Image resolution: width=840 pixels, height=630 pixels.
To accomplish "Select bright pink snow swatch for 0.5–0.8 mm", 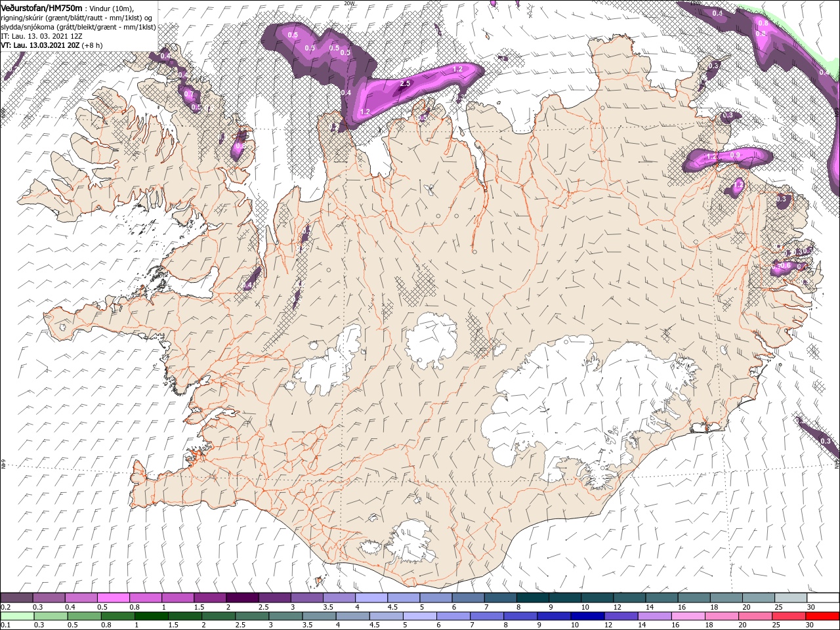I will click(x=113, y=598).
